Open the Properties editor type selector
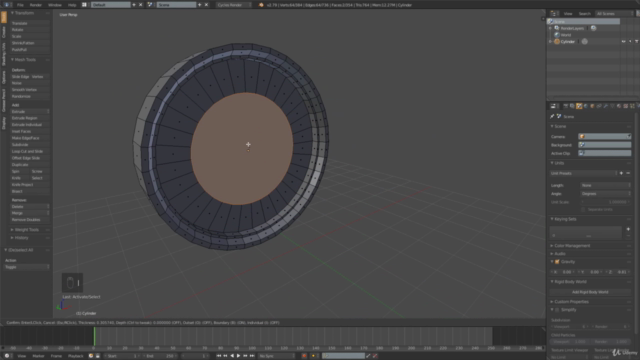 click(x=554, y=106)
